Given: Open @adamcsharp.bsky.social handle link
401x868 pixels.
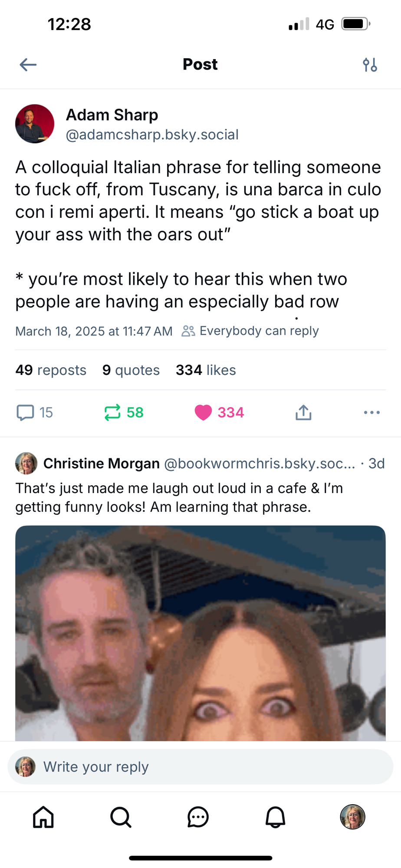Looking at the screenshot, I should pyautogui.click(x=152, y=135).
